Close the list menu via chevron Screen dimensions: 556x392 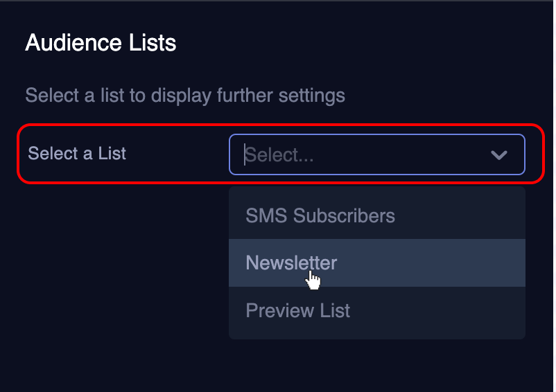tap(499, 154)
